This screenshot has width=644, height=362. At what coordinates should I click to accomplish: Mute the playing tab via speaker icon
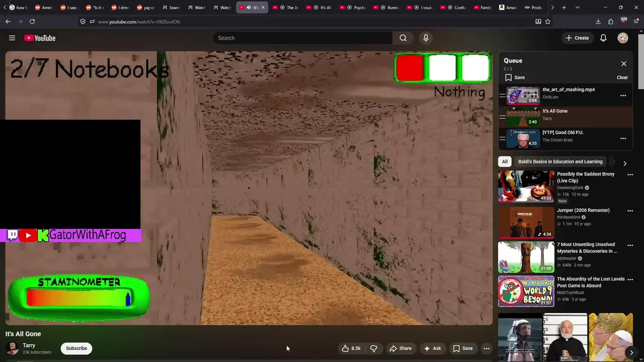pos(249,8)
